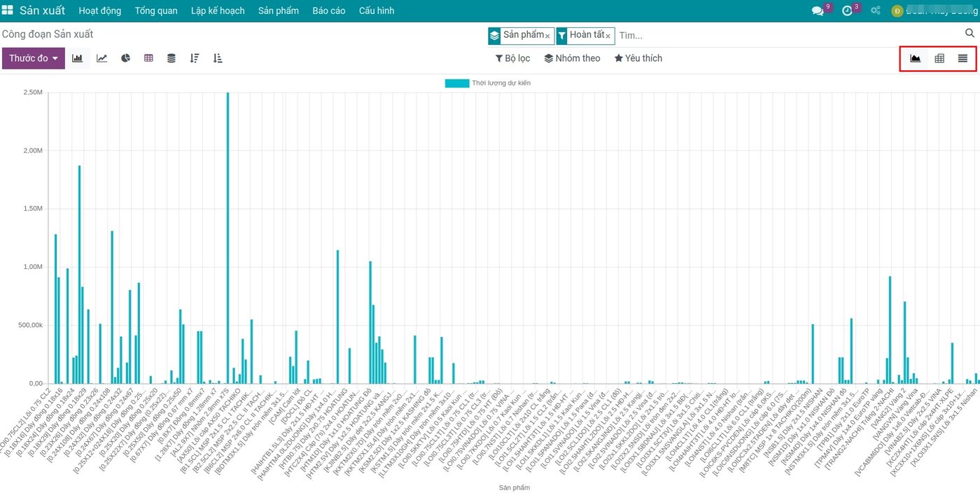Open the Tổng quan menu

click(156, 11)
